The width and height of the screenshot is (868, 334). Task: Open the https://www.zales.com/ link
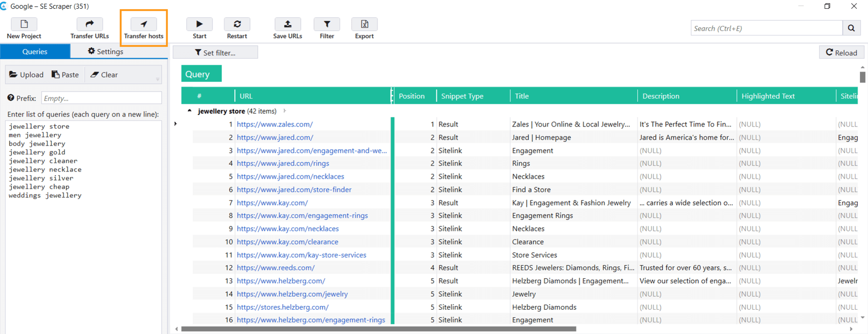(275, 124)
